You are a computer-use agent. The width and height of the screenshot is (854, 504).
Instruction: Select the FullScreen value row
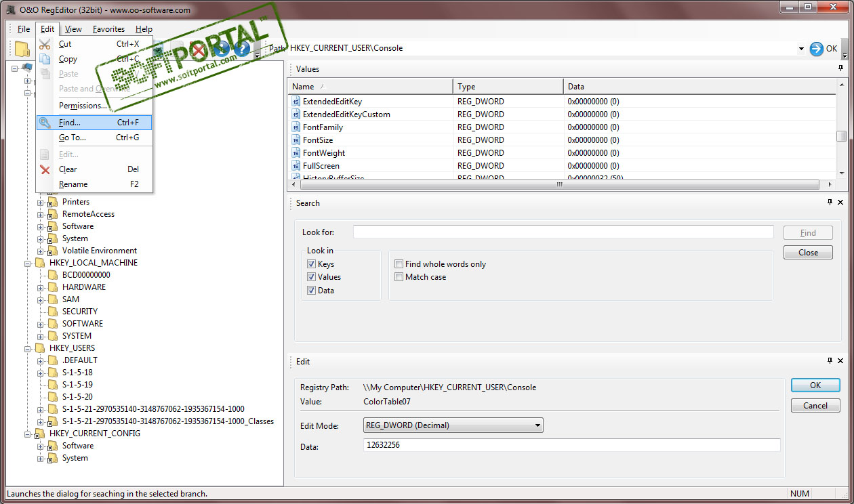(x=562, y=166)
